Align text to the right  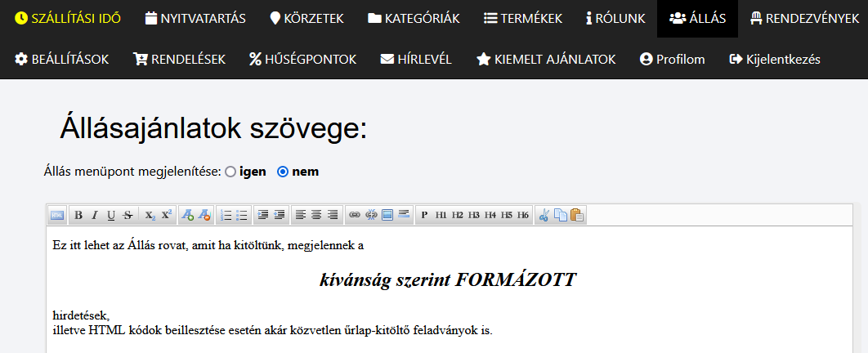coord(333,215)
